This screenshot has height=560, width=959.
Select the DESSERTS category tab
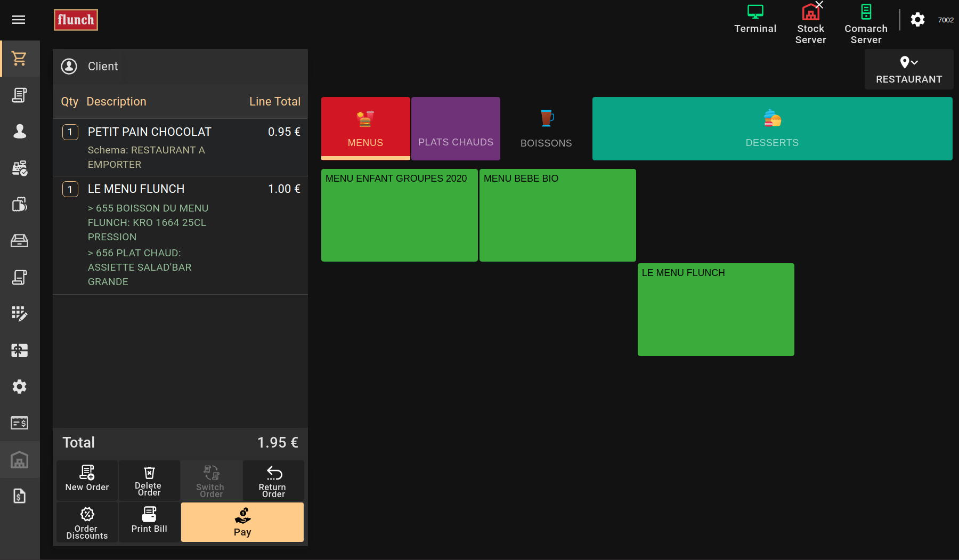click(772, 128)
